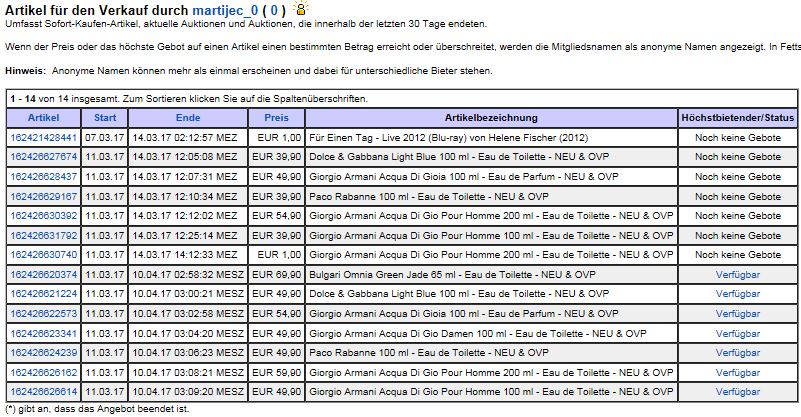Image resolution: width=801 pixels, height=417 pixels.
Task: Open article link ending 1792
Action: click(x=43, y=236)
